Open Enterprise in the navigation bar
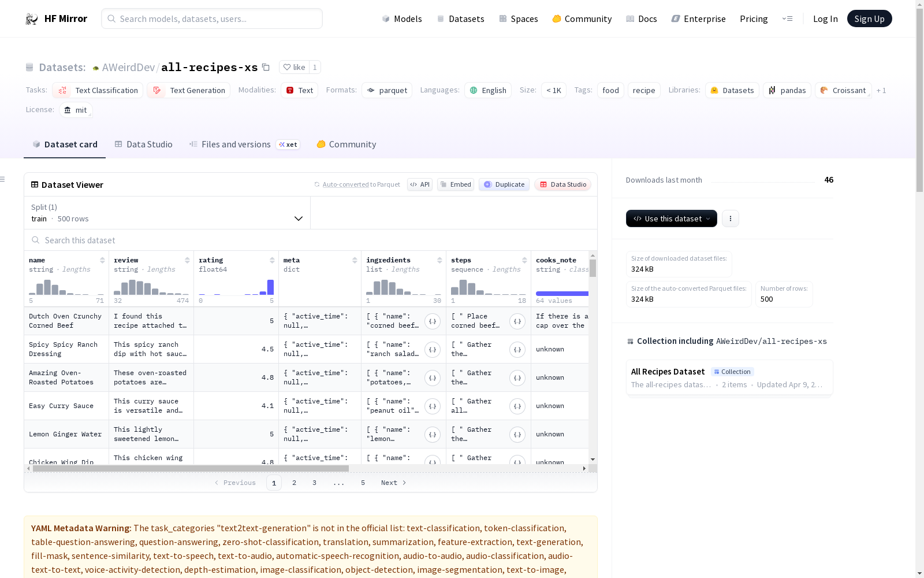This screenshot has width=924, height=578. [698, 19]
